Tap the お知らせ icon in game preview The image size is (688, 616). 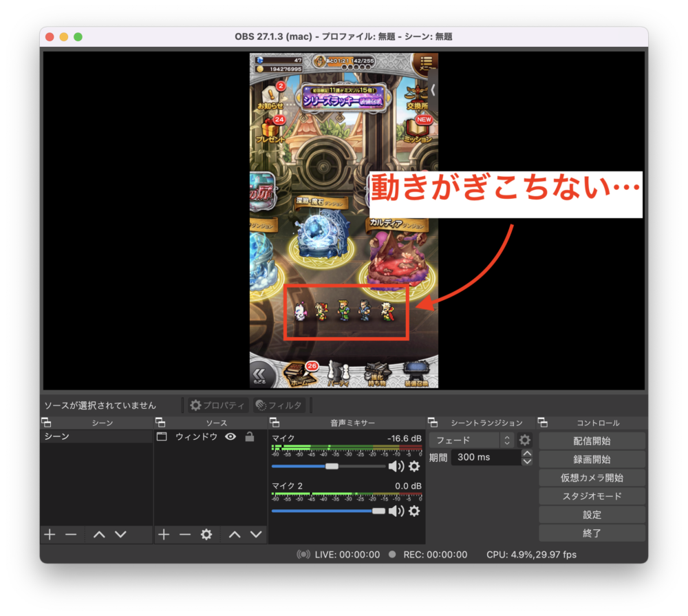(x=271, y=96)
